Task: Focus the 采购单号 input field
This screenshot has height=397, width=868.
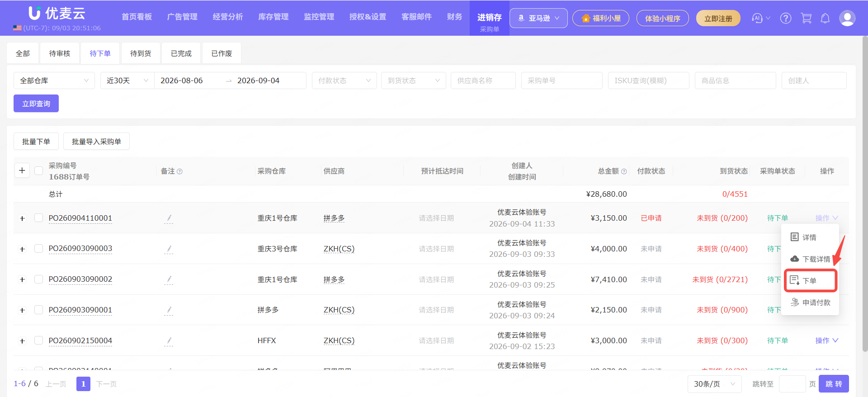Action: [562, 80]
